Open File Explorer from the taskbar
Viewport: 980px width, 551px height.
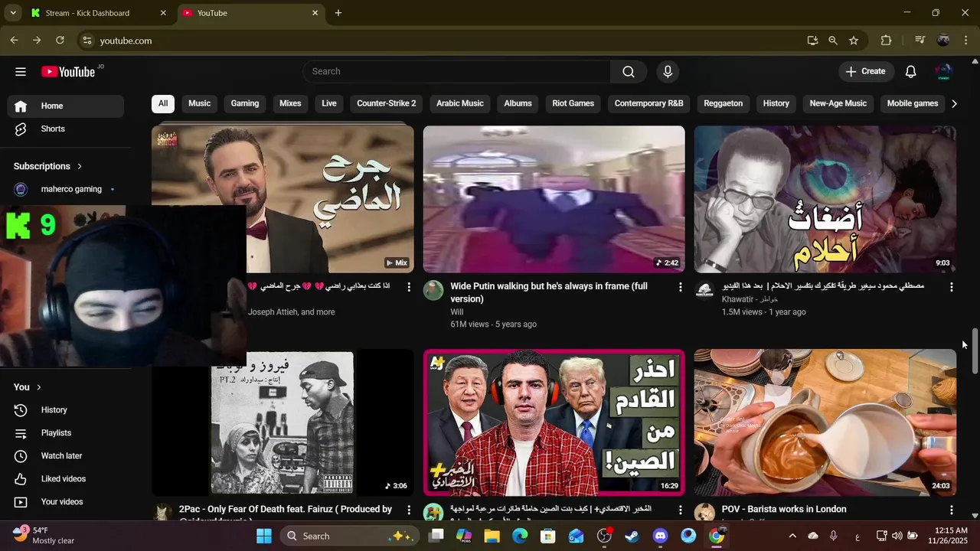click(x=492, y=536)
